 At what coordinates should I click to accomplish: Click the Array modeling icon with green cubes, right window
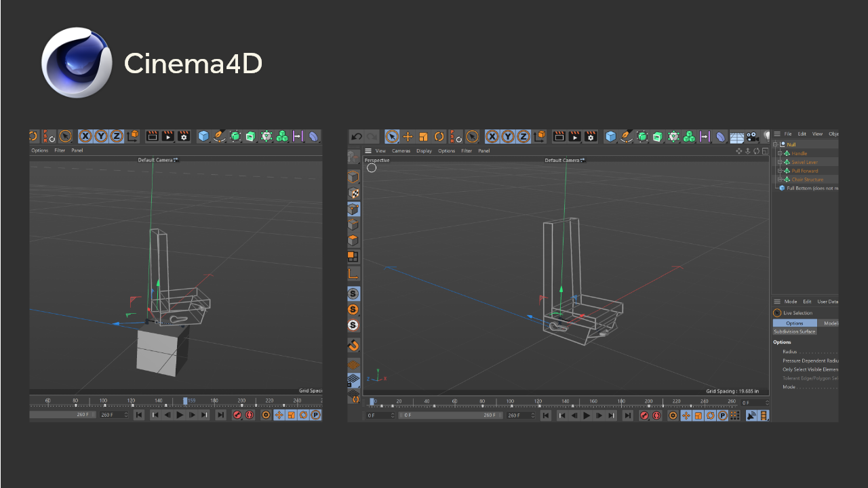689,137
